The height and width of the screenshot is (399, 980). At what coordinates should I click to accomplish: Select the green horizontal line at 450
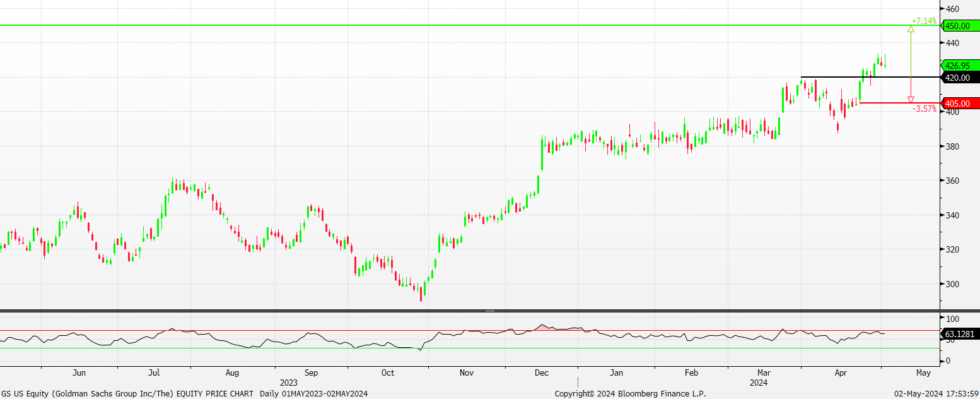click(441, 25)
